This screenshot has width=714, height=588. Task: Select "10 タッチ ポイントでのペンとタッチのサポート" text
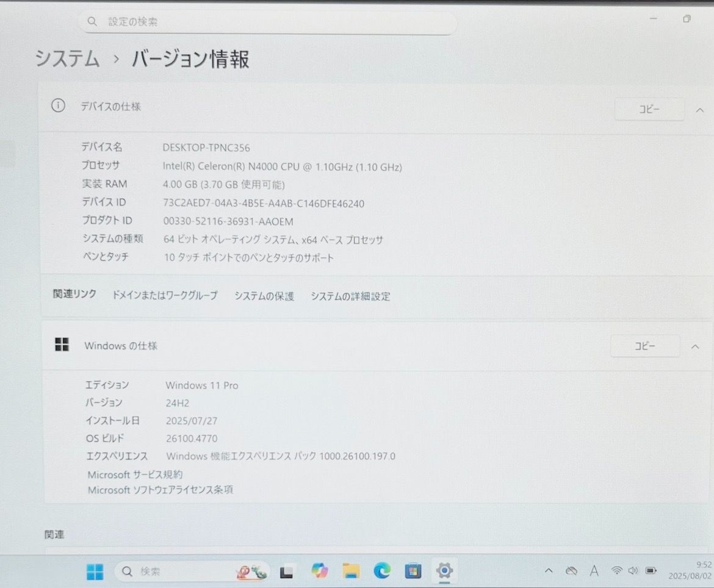pos(248,257)
